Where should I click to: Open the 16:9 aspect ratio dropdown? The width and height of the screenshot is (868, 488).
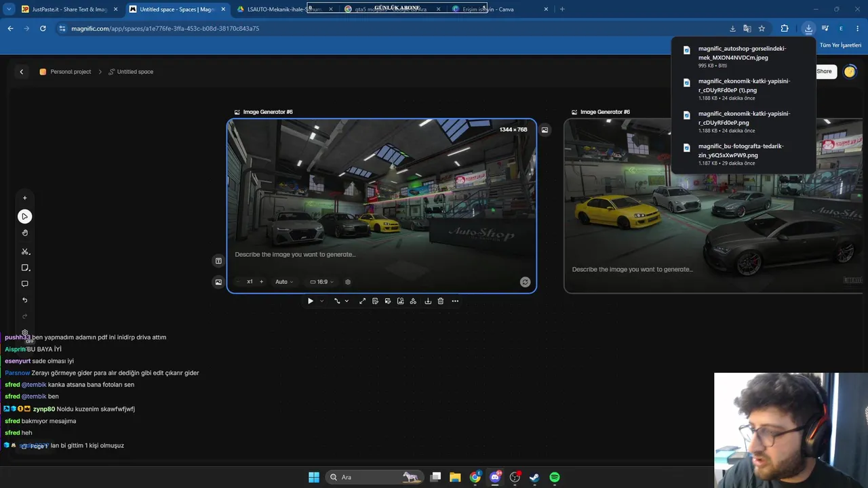[x=321, y=282]
